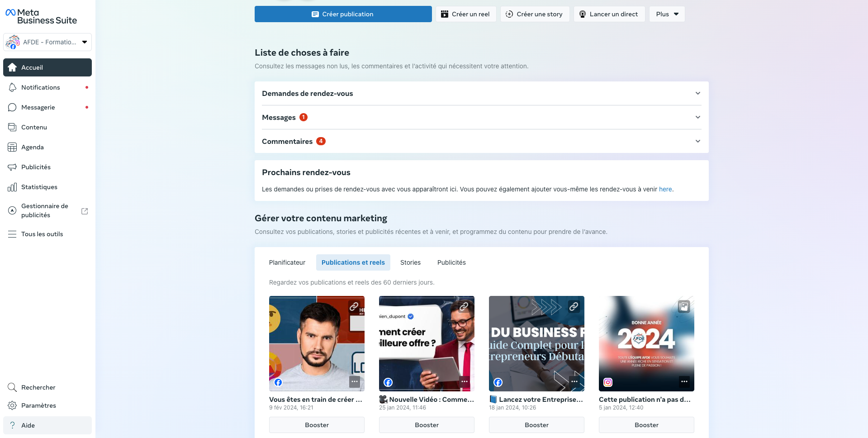The height and width of the screenshot is (438, 868).
Task: Select Accueil in the sidebar home icon
Action: point(13,67)
